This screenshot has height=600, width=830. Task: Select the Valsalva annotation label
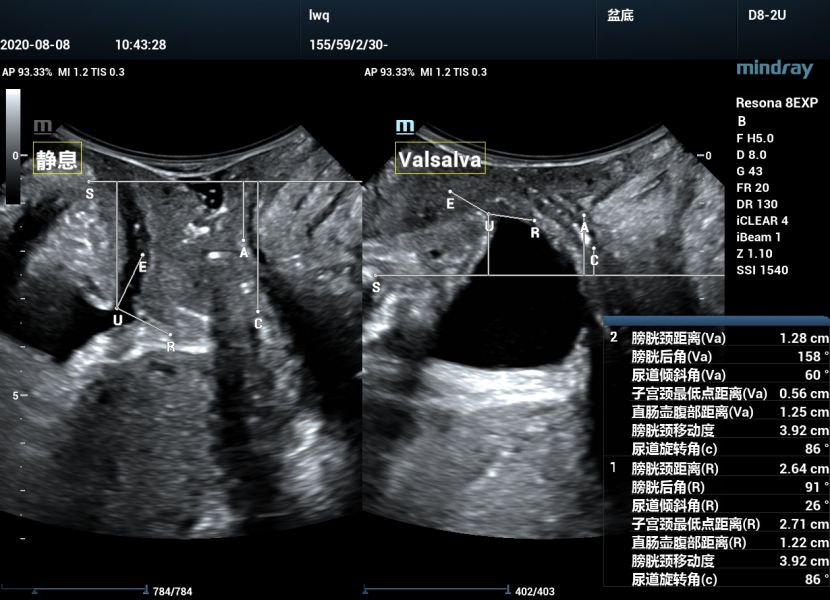tap(440, 159)
